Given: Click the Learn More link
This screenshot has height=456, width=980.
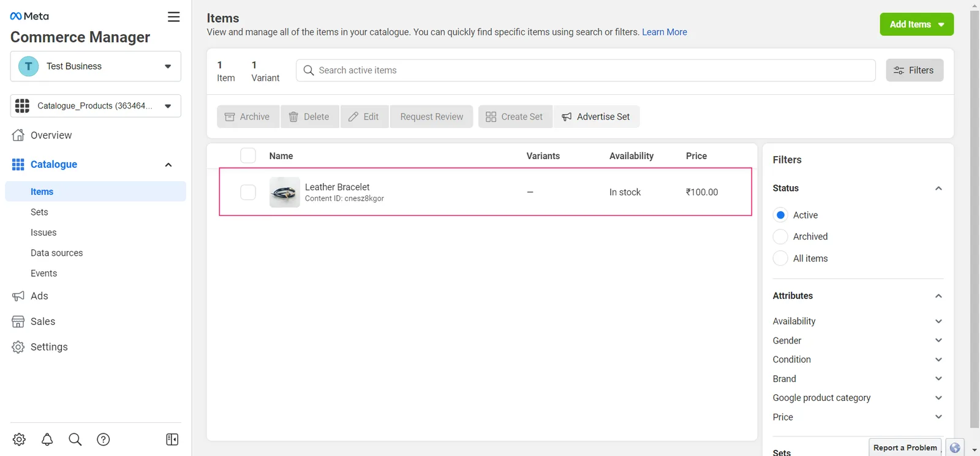Looking at the screenshot, I should pyautogui.click(x=665, y=32).
